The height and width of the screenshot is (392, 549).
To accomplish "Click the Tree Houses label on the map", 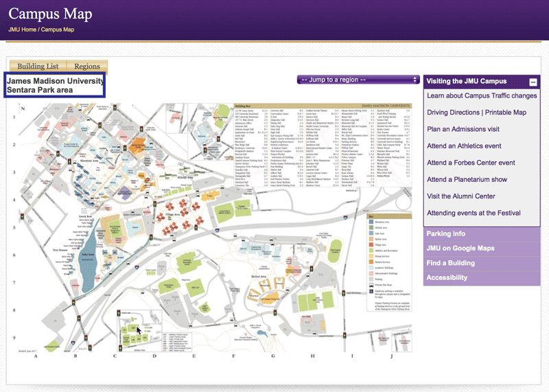I will 60,250.
